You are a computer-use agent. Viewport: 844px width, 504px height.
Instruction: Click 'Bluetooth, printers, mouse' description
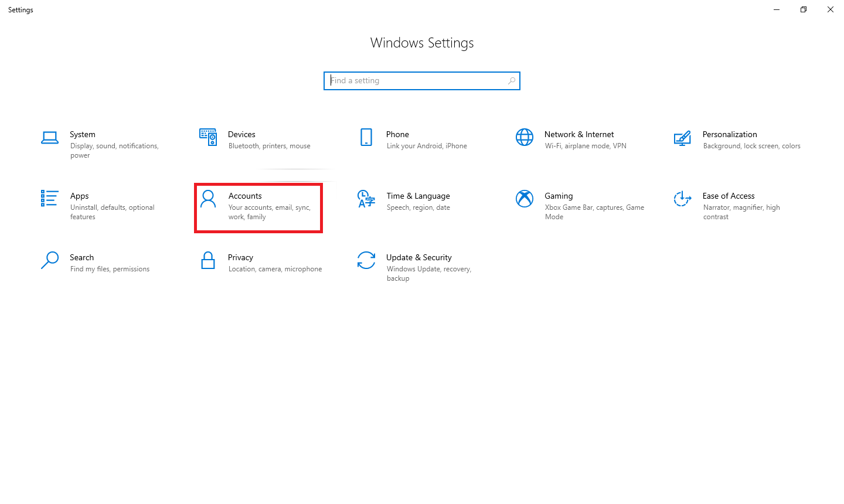point(270,146)
